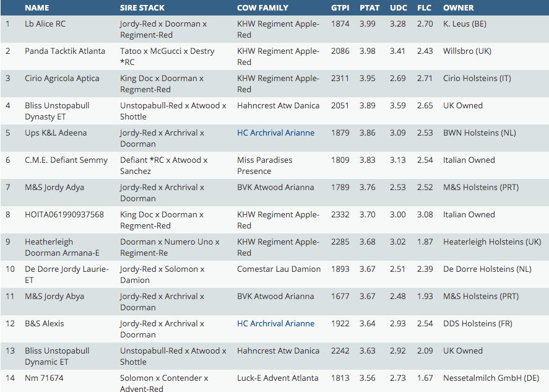Click the OWNER column header

pos(459,7)
